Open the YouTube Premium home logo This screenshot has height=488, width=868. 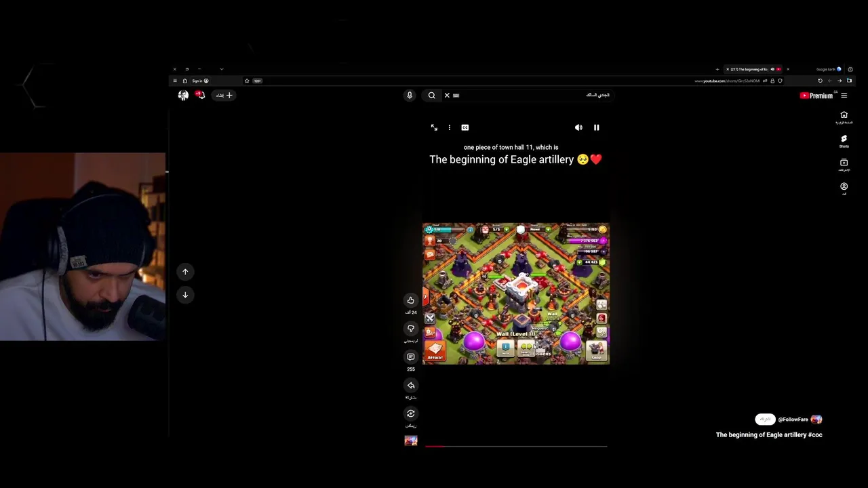(x=816, y=96)
